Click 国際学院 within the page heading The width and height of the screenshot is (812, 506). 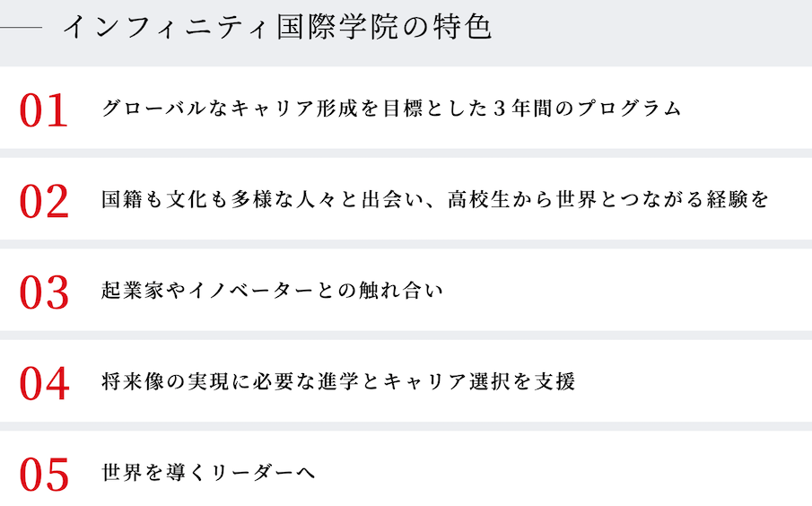(x=337, y=28)
